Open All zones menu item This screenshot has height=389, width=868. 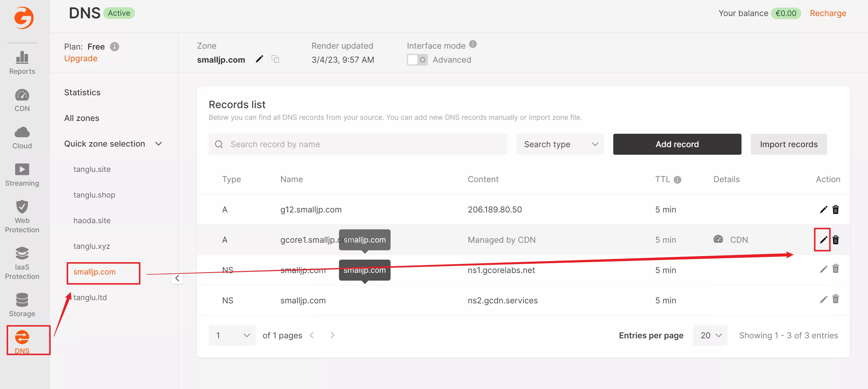tap(82, 118)
